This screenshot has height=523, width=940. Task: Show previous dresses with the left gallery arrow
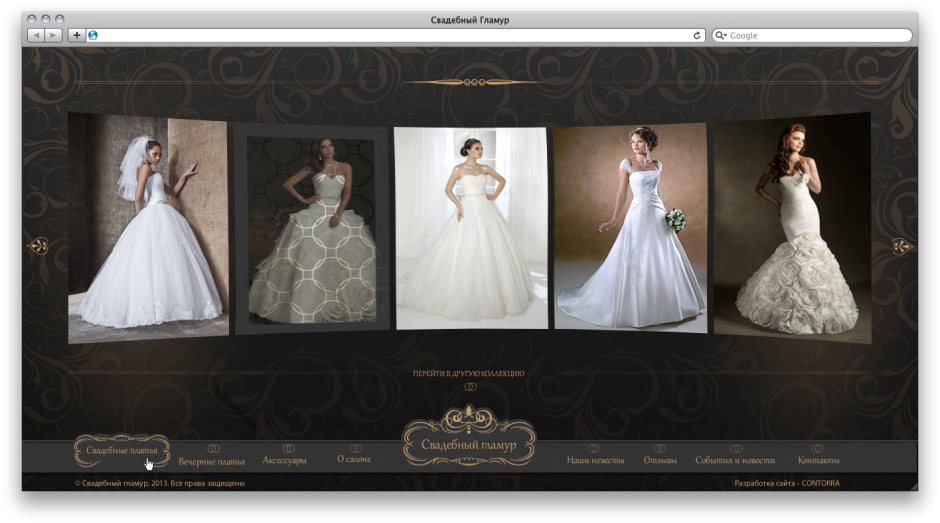tap(39, 246)
